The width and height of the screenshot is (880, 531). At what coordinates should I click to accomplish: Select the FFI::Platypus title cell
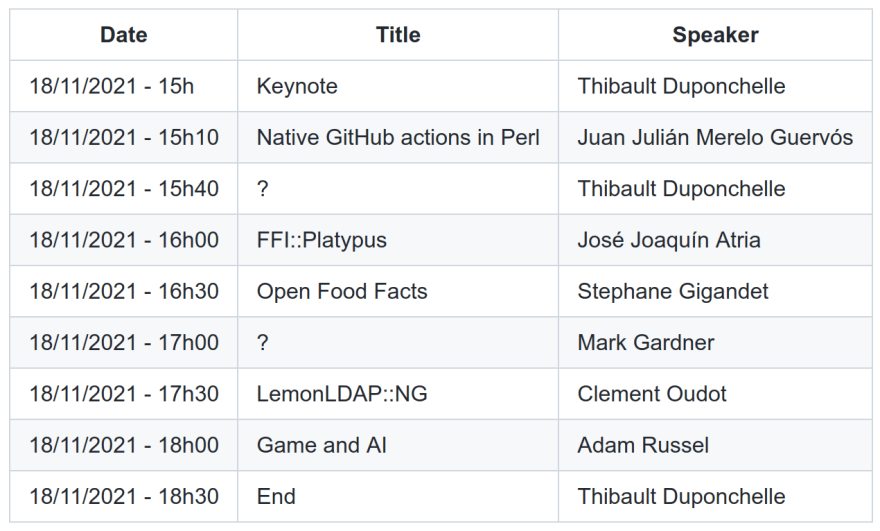point(398,240)
